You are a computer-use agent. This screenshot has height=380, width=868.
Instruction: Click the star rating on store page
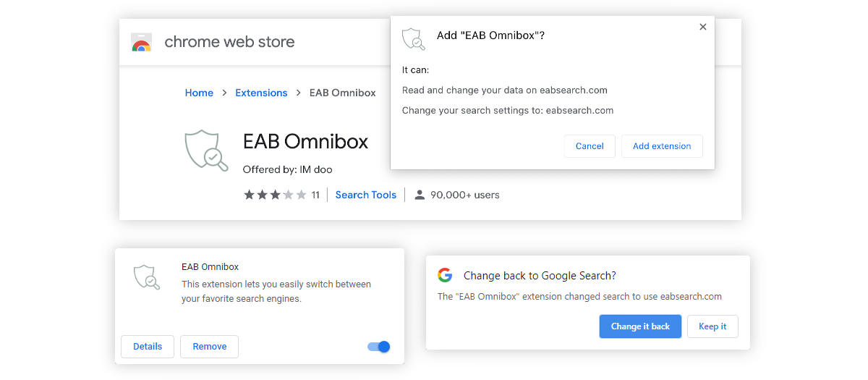[x=275, y=195]
